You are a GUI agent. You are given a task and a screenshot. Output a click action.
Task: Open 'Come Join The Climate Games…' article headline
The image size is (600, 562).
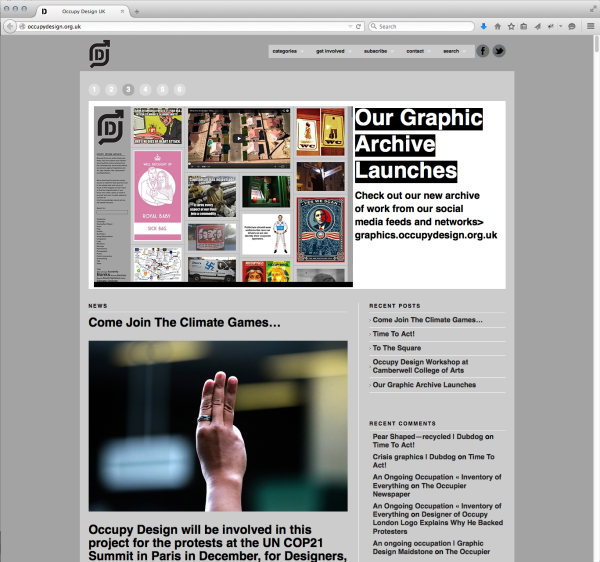[184, 323]
